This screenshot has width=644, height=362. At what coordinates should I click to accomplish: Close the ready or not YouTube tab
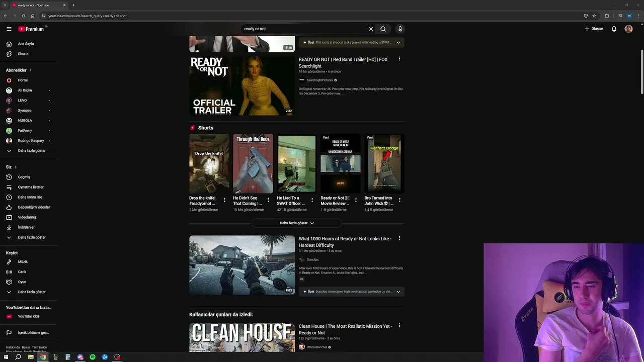64,5
